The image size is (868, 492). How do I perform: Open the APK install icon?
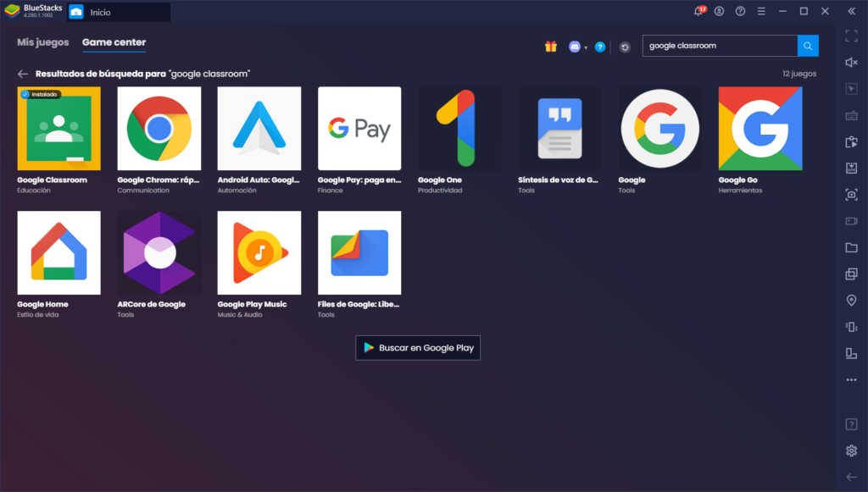(851, 166)
